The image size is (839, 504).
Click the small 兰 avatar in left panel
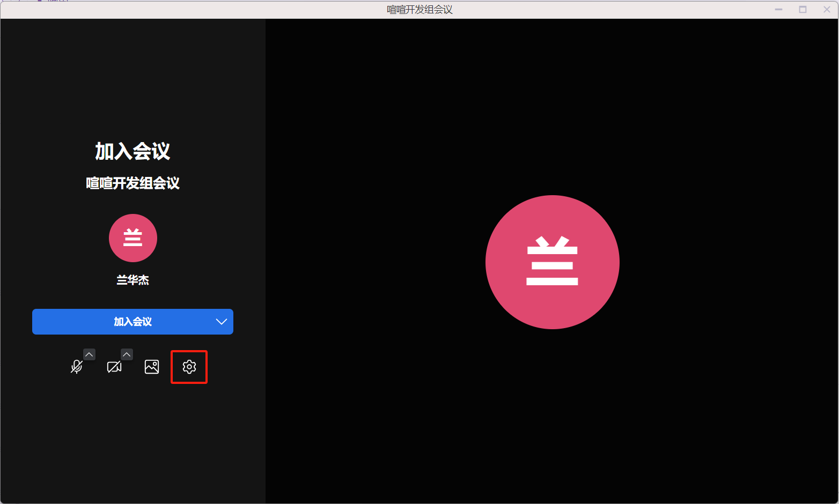133,238
